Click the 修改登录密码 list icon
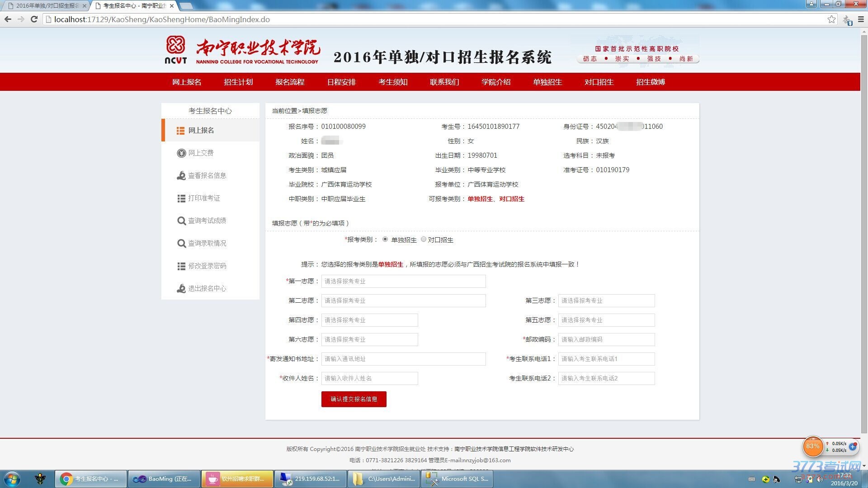The width and height of the screenshot is (868, 488). 181,266
